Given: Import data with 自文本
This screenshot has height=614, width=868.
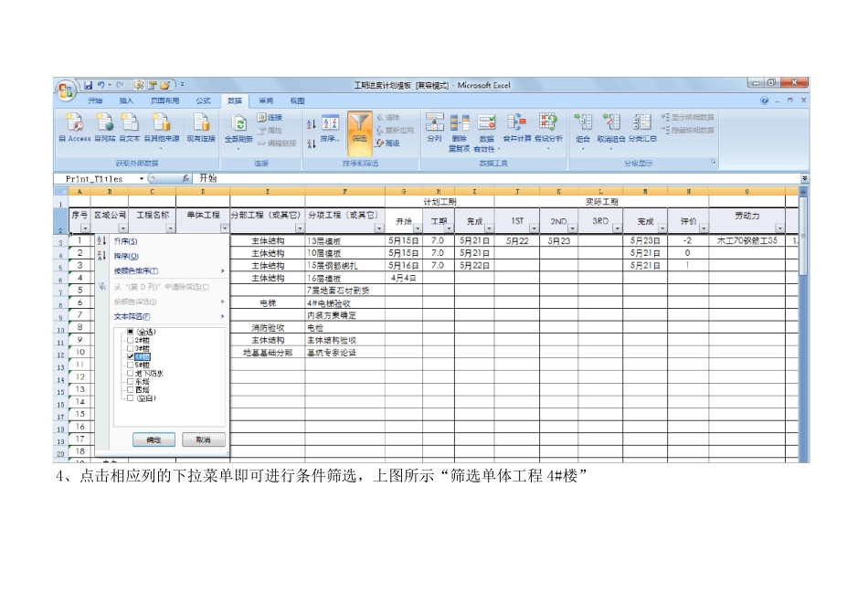Looking at the screenshot, I should point(130,128).
